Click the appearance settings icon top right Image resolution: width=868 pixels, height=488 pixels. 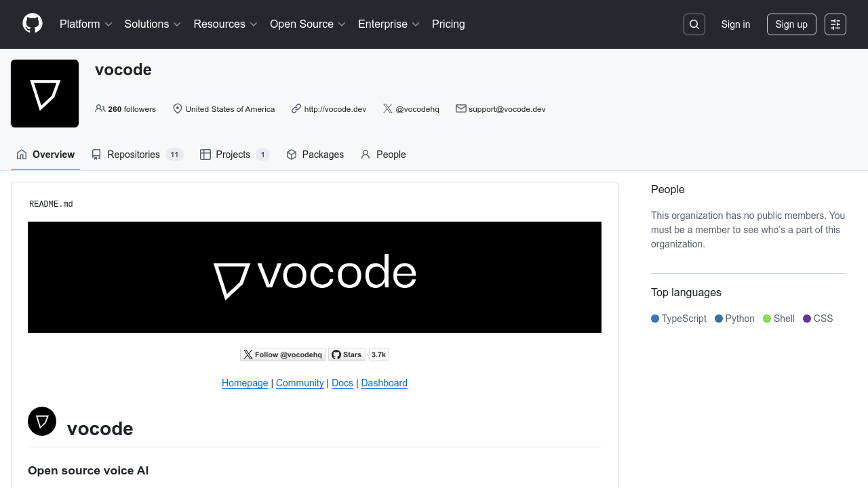click(835, 24)
